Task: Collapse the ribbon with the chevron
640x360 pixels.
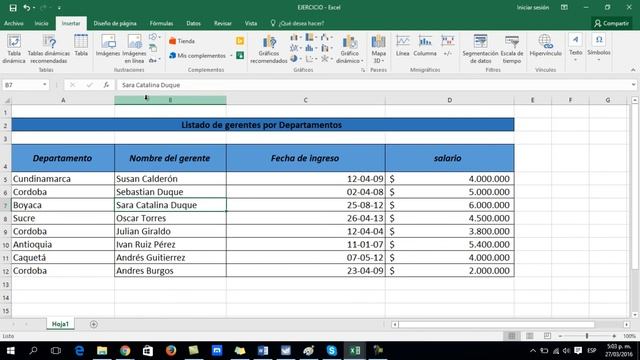Action: [633, 70]
